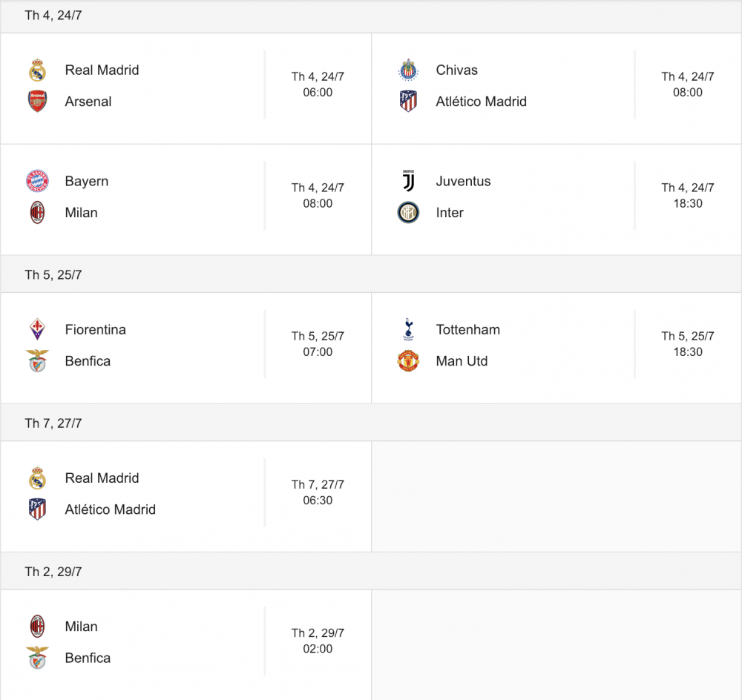Select the Tottenham team name
The width and height of the screenshot is (742, 700).
467,330
